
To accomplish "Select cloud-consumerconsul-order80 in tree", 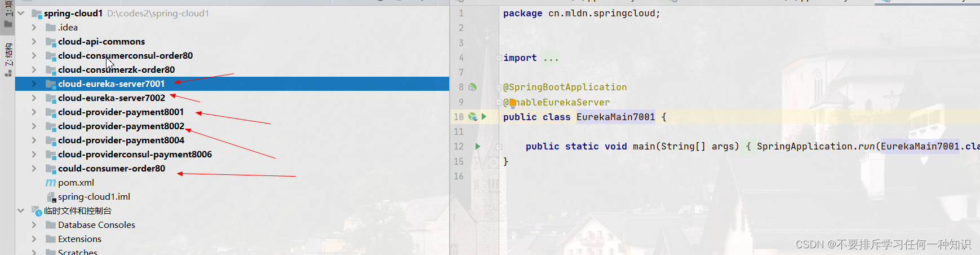I will [x=125, y=55].
